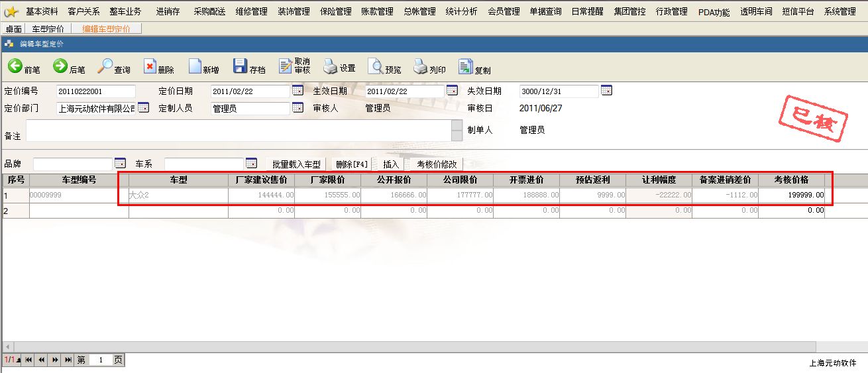
Task: Open the 失效日期 calendar picker
Action: [x=606, y=91]
